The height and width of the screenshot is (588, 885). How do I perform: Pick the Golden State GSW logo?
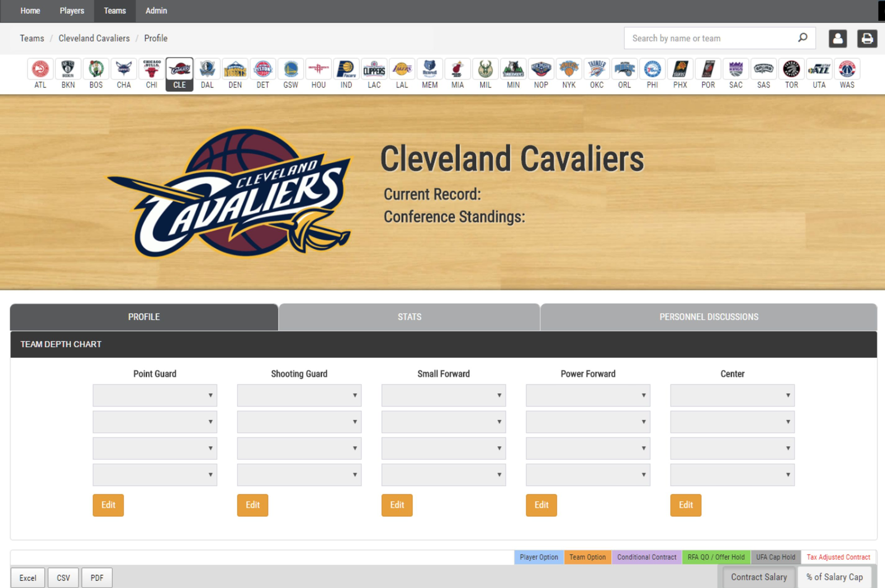point(291,74)
